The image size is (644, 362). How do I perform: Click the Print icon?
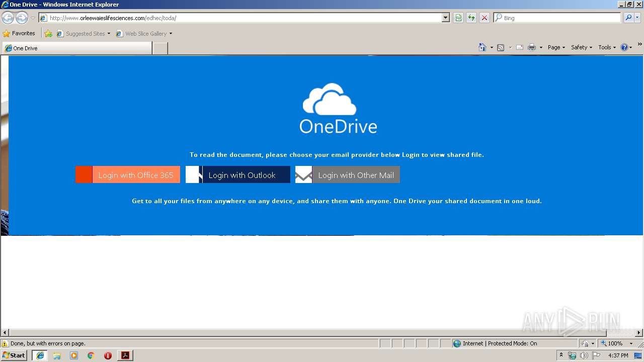click(532, 47)
